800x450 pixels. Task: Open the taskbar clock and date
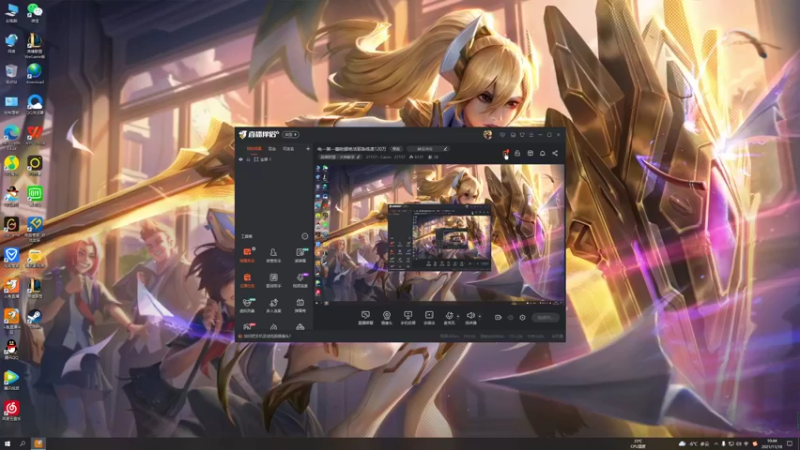click(771, 444)
